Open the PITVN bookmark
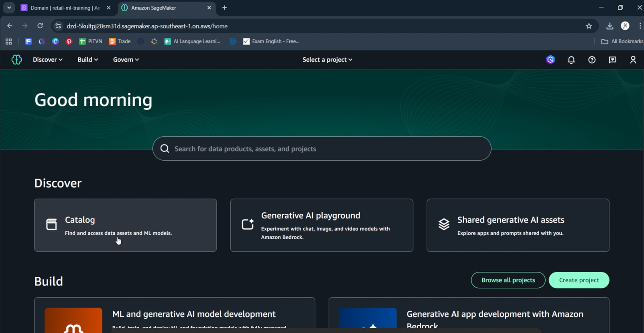644x333 pixels. coord(91,41)
